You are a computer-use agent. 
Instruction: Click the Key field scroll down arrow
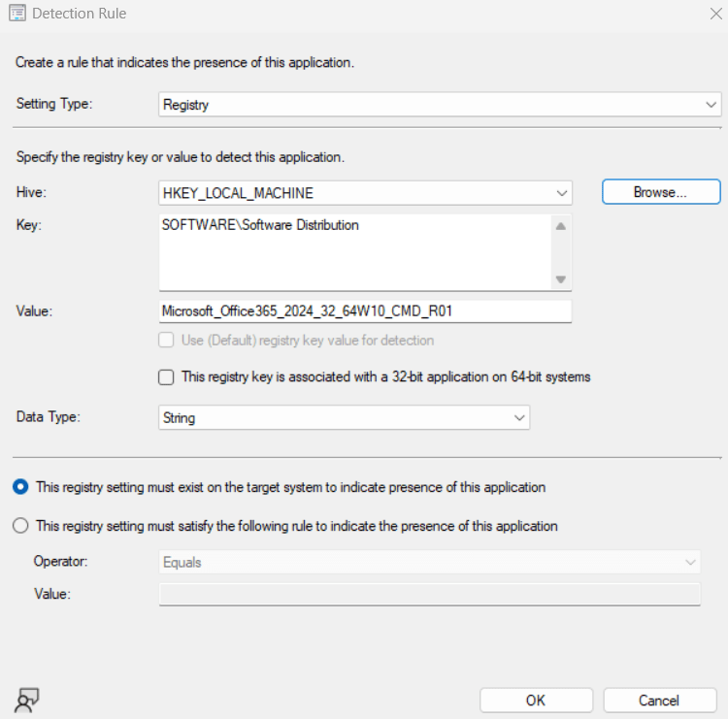561,279
